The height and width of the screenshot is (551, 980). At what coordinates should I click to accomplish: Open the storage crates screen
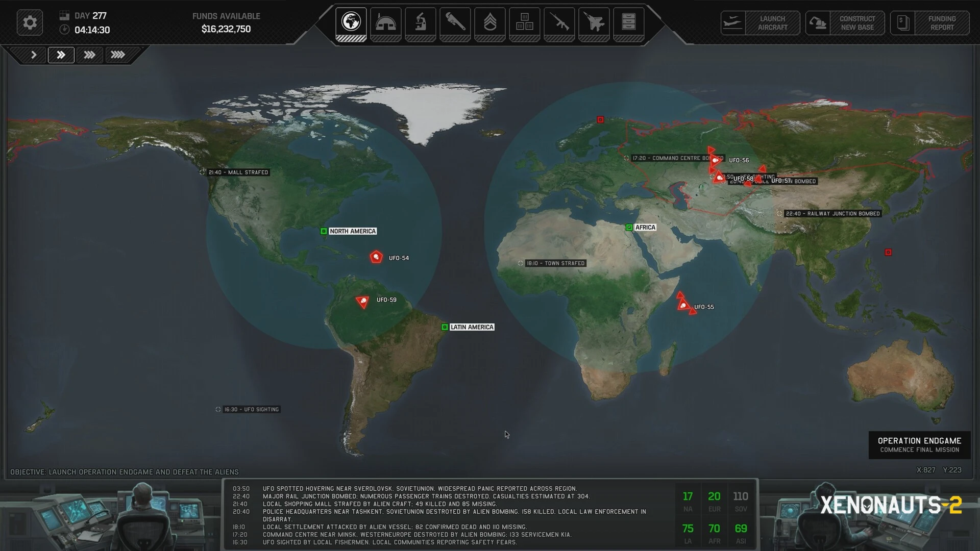(x=525, y=23)
